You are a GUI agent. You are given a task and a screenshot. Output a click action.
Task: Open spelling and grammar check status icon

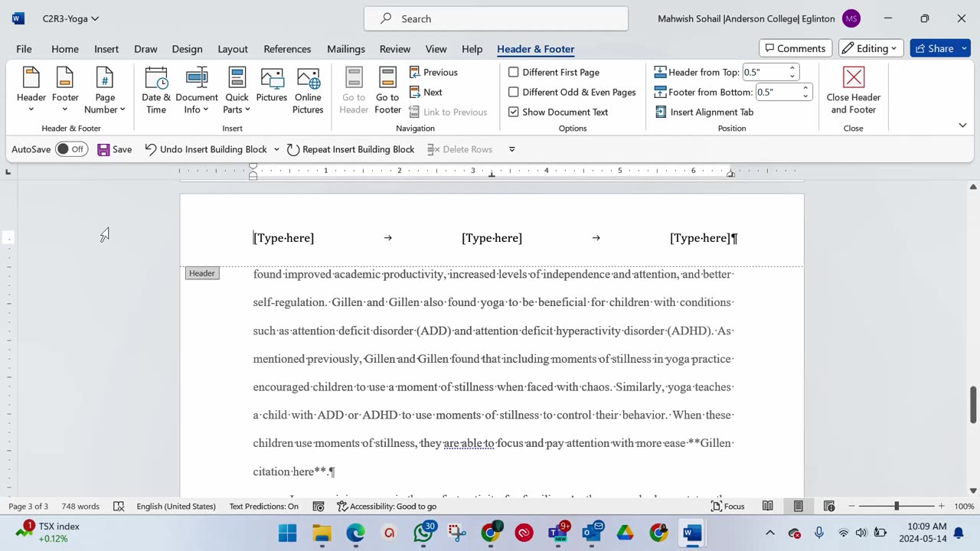(x=119, y=506)
